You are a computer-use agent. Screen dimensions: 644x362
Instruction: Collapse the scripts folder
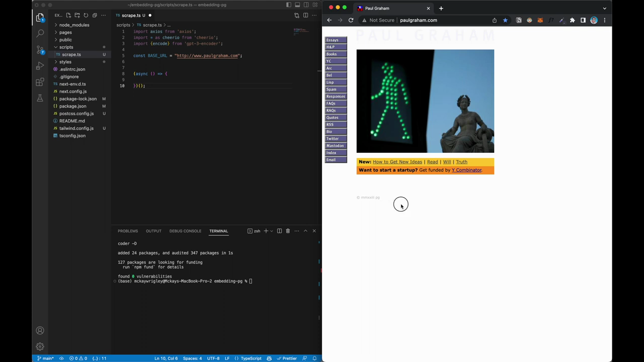pos(66,47)
